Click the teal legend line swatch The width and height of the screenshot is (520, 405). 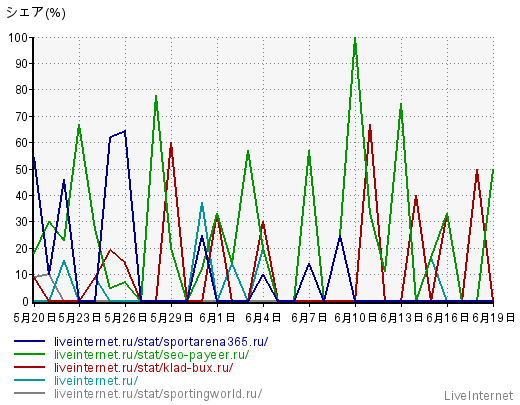click(29, 380)
